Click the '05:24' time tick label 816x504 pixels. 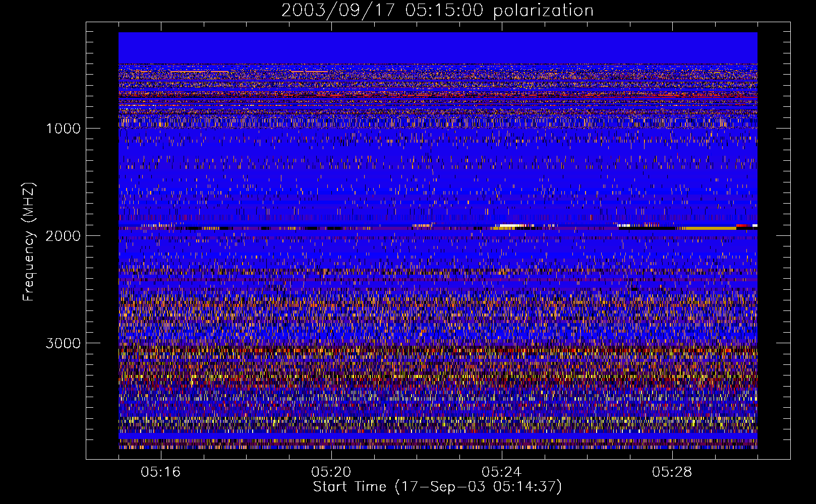pyautogui.click(x=502, y=472)
